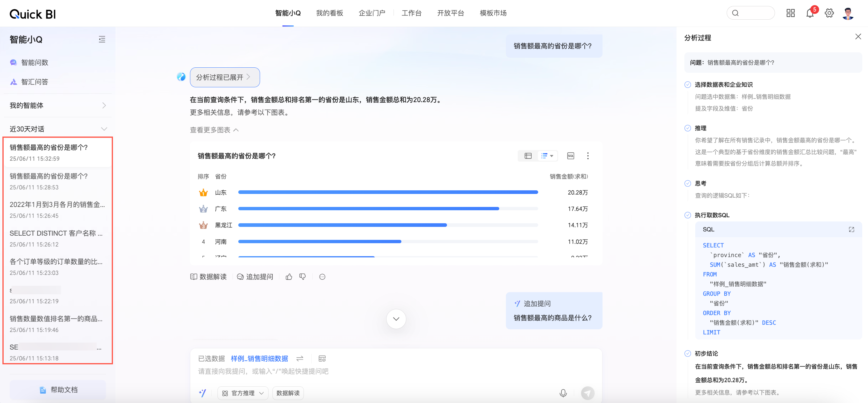Screen dimensions: 868x403
Task: Open conversation from 15:32:59
Action: click(58, 153)
